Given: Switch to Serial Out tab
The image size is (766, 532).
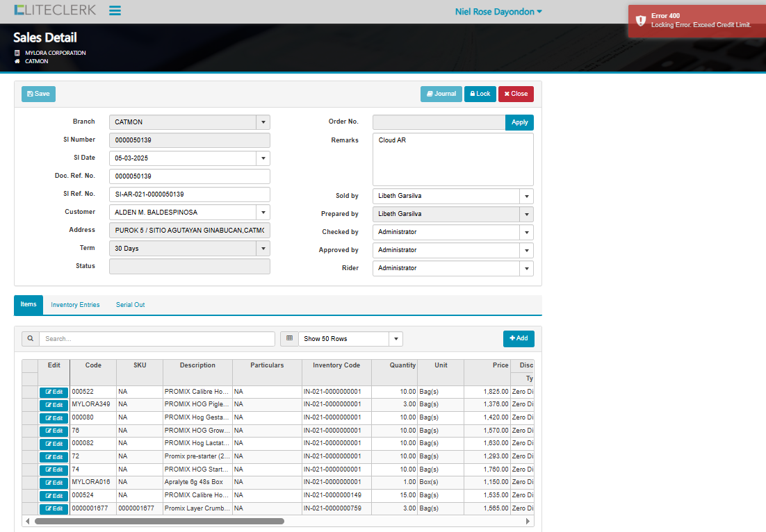Looking at the screenshot, I should [130, 305].
